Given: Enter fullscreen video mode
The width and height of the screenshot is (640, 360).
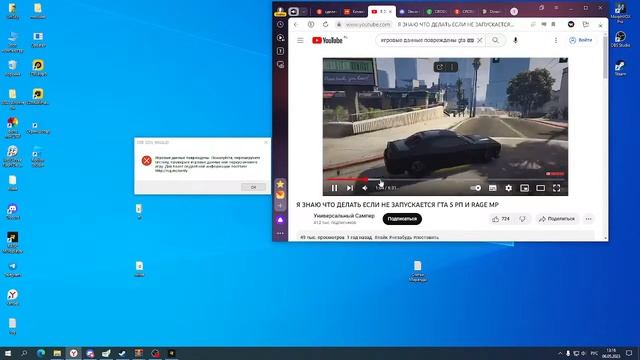Looking at the screenshot, I should 556,188.
